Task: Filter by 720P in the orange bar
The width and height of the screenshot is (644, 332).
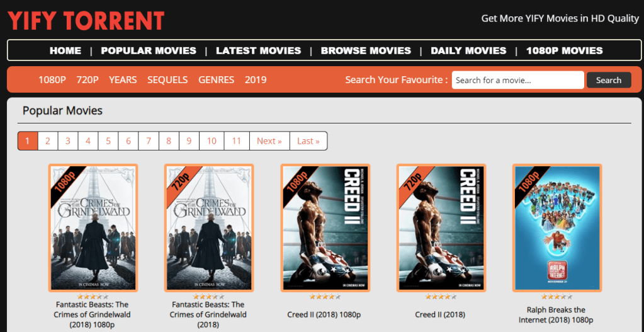Action: click(x=88, y=80)
